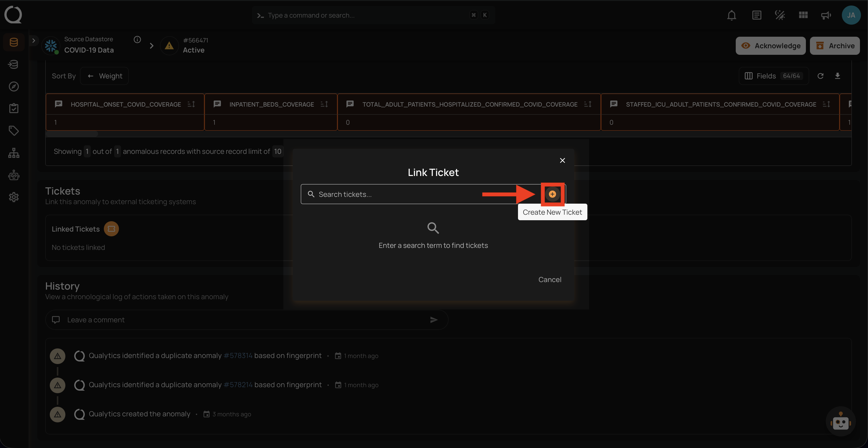Sort by TOTAL_ADULT_PATIENTS_HOSPITALIZED_CONFIRMED_COVID_COVERAGE column
The width and height of the screenshot is (868, 448).
pyautogui.click(x=588, y=104)
